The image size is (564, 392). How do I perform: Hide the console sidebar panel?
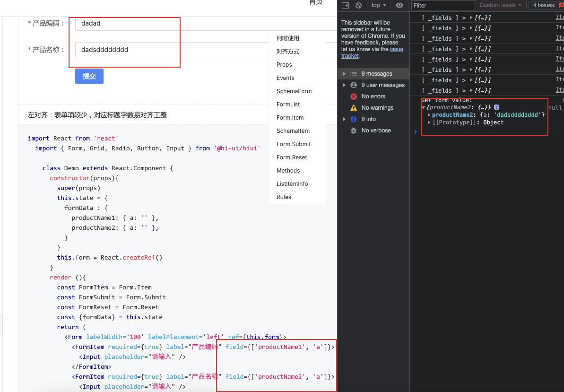(345, 5)
